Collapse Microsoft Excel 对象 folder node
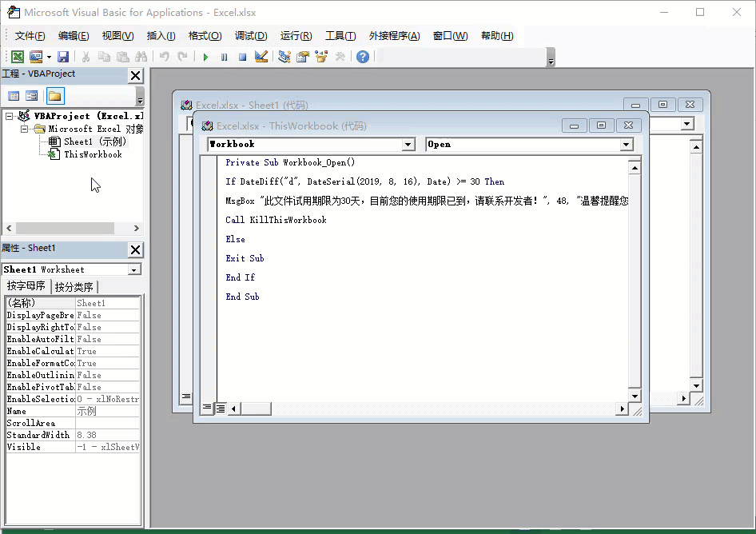The width and height of the screenshot is (756, 534). pos(24,129)
